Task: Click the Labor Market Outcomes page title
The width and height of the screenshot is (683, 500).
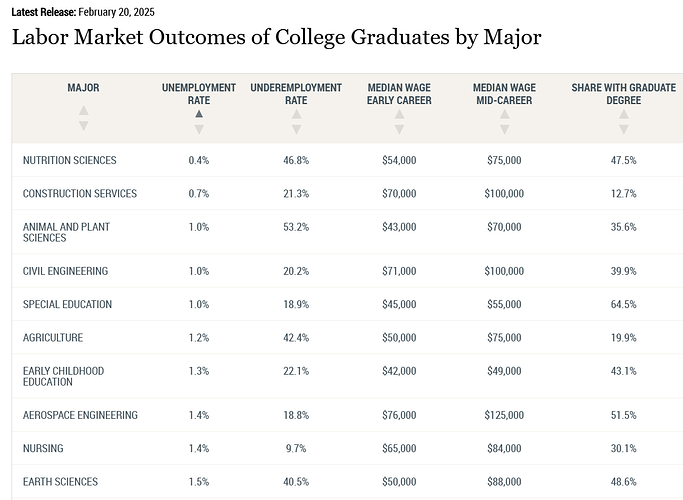Action: point(276,38)
